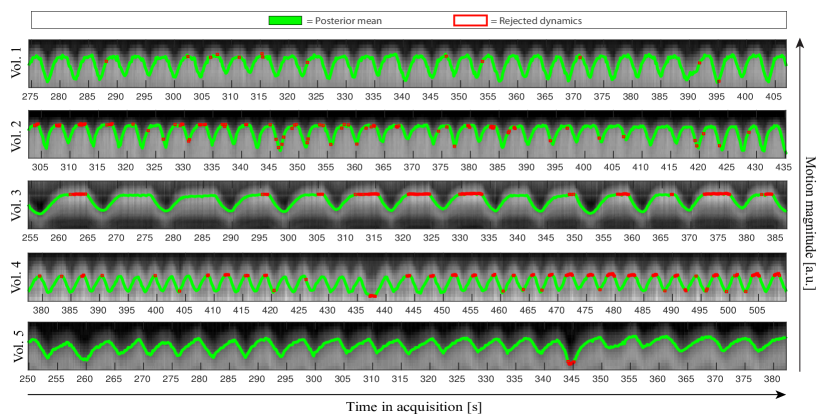Click the "370" tick label under Vol. 2
Image resolution: width=831 pixels, height=419 pixels.
click(x=412, y=167)
